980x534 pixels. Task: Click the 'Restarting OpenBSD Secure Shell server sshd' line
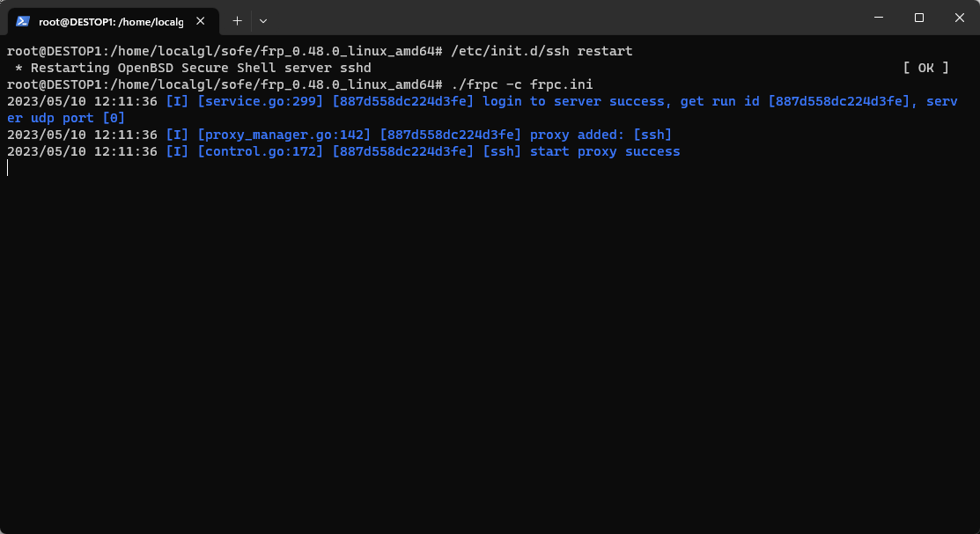point(191,67)
